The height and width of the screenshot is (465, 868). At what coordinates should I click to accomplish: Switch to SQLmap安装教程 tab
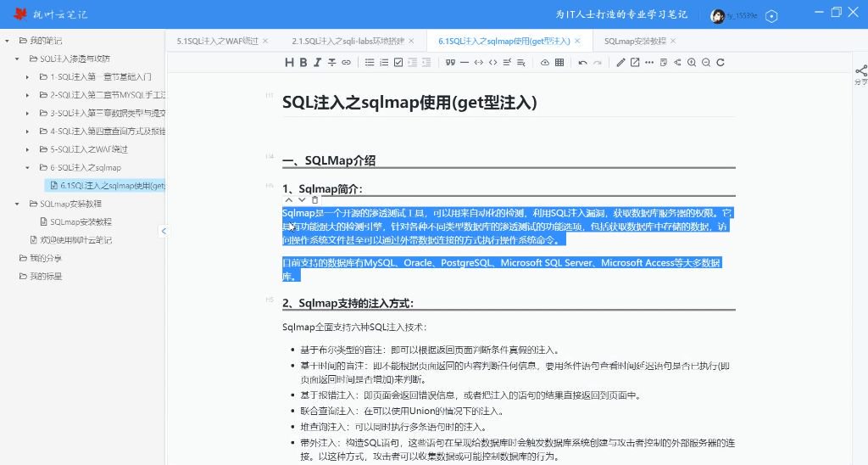tap(635, 41)
